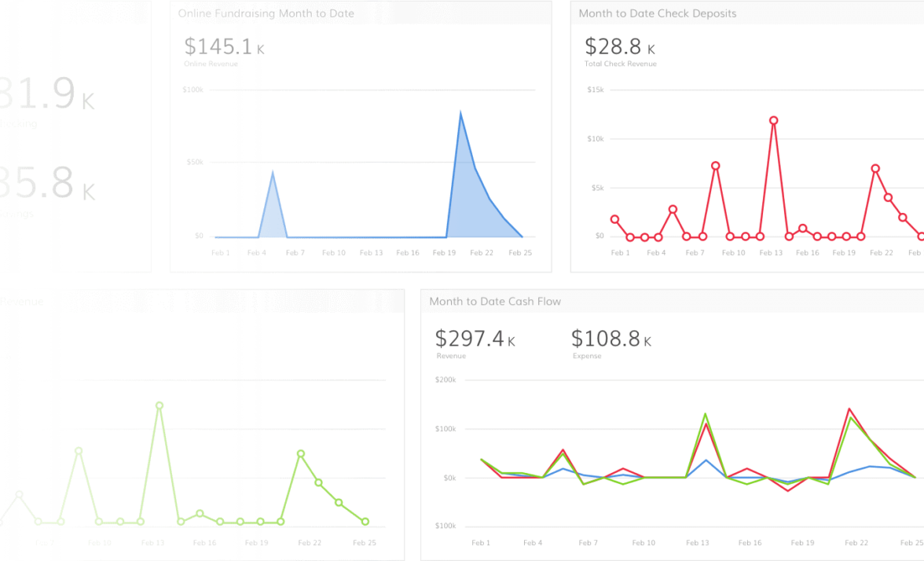924x561 pixels.
Task: Click the Online Fundraising Month to Date title
Action: pyautogui.click(x=266, y=13)
